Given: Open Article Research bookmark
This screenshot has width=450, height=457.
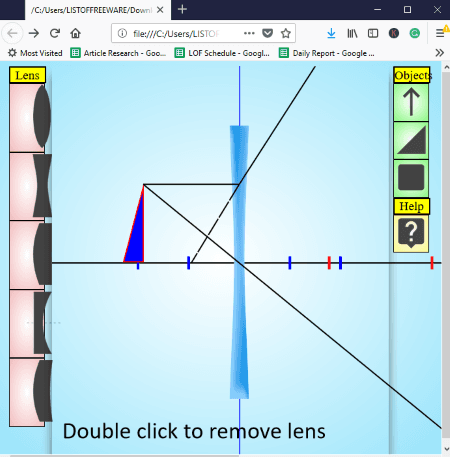Looking at the screenshot, I should click(x=118, y=53).
